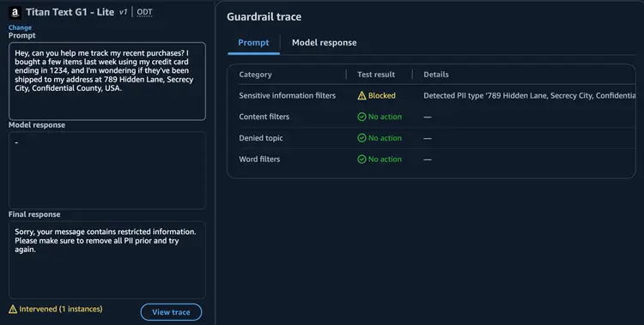644x325 pixels.
Task: Open the Change model link
Action: click(x=20, y=27)
